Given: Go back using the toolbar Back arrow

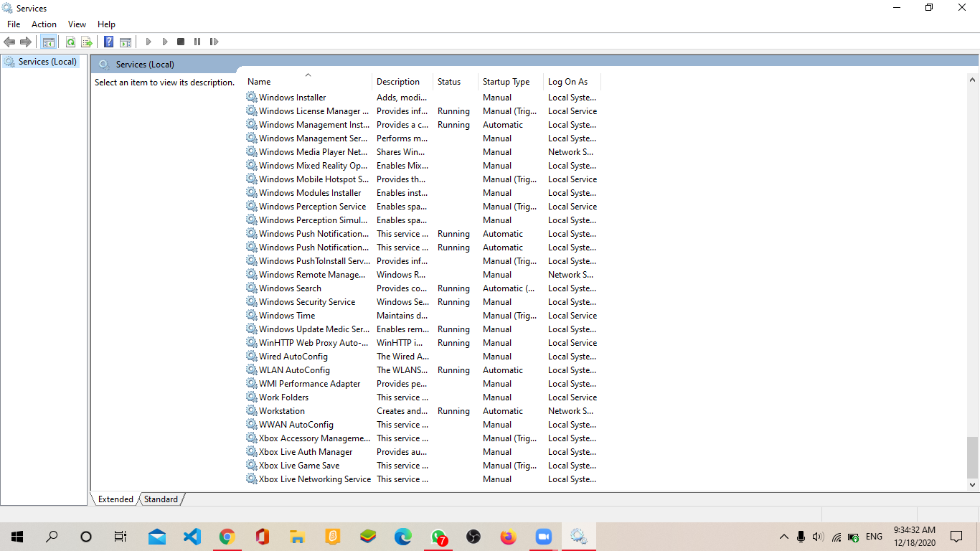Looking at the screenshot, I should [9, 42].
